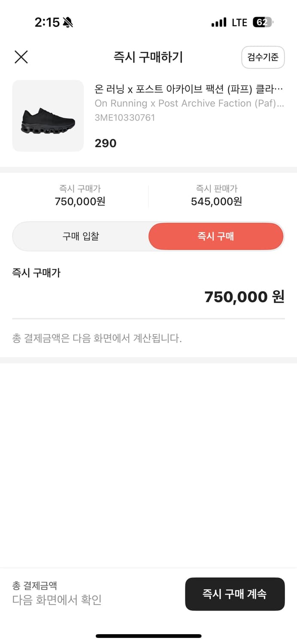Image resolution: width=297 pixels, height=644 pixels.
Task: Click model number 3ME10330761
Action: 124,117
